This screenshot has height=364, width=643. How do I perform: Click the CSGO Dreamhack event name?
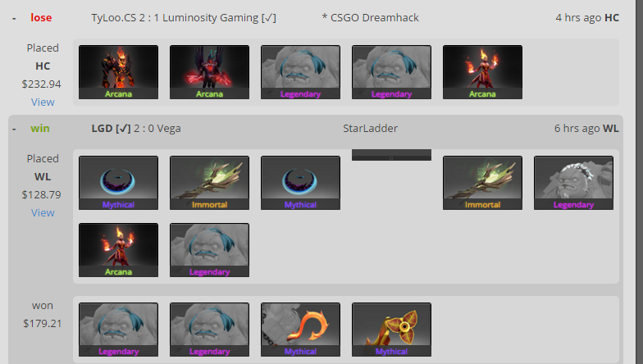(371, 18)
